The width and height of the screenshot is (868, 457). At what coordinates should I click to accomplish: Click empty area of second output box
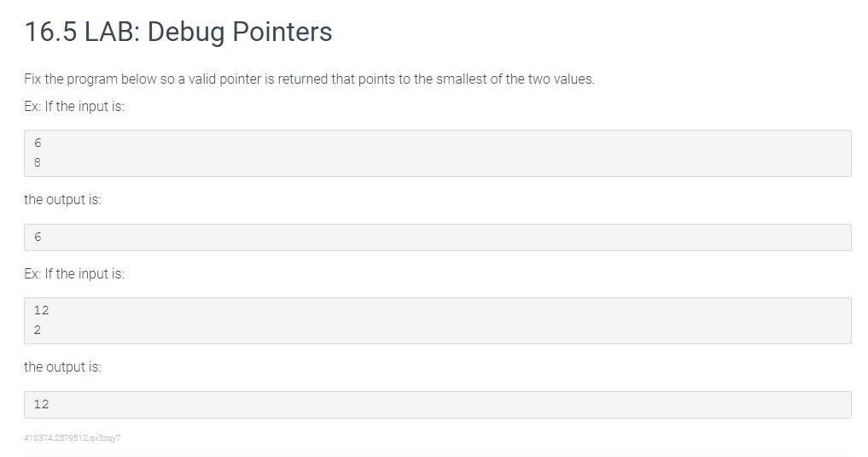(443, 404)
